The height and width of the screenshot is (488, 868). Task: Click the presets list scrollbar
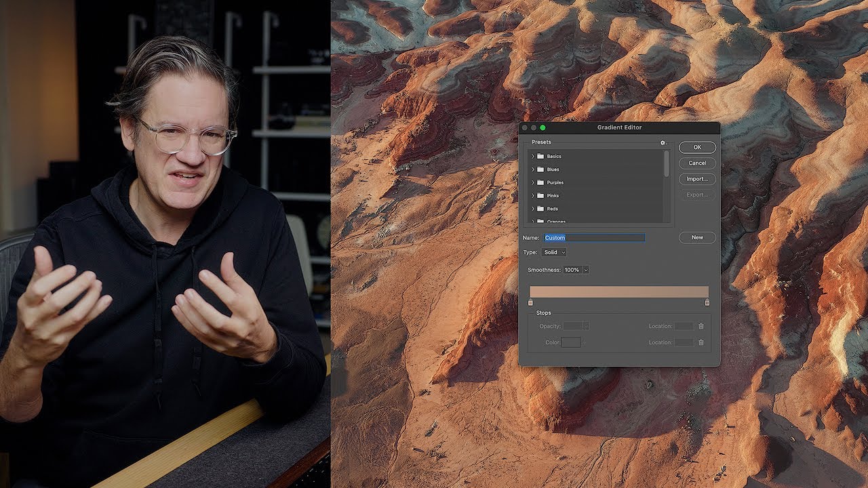pos(667,164)
